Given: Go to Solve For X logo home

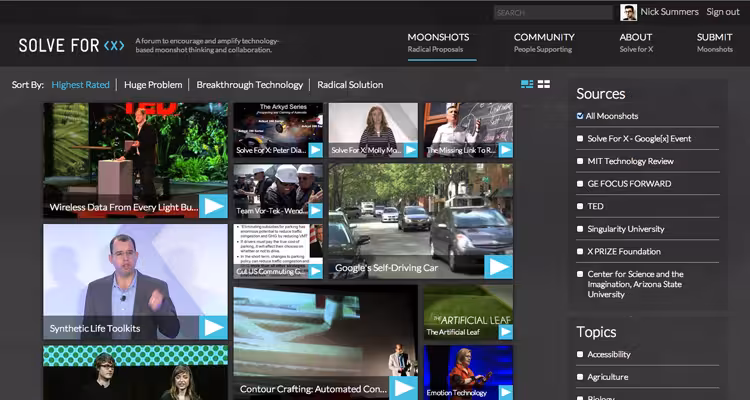Looking at the screenshot, I should (71, 45).
